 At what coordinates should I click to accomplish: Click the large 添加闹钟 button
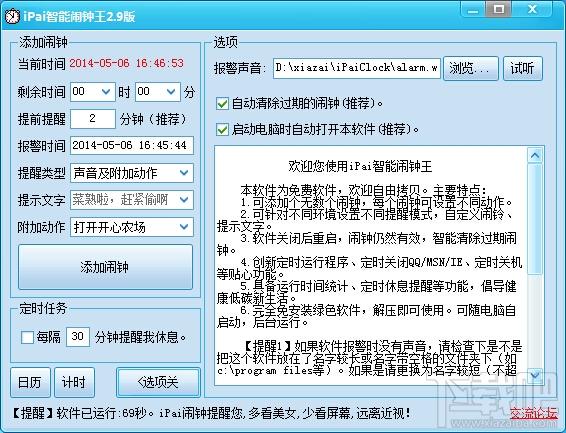click(105, 267)
